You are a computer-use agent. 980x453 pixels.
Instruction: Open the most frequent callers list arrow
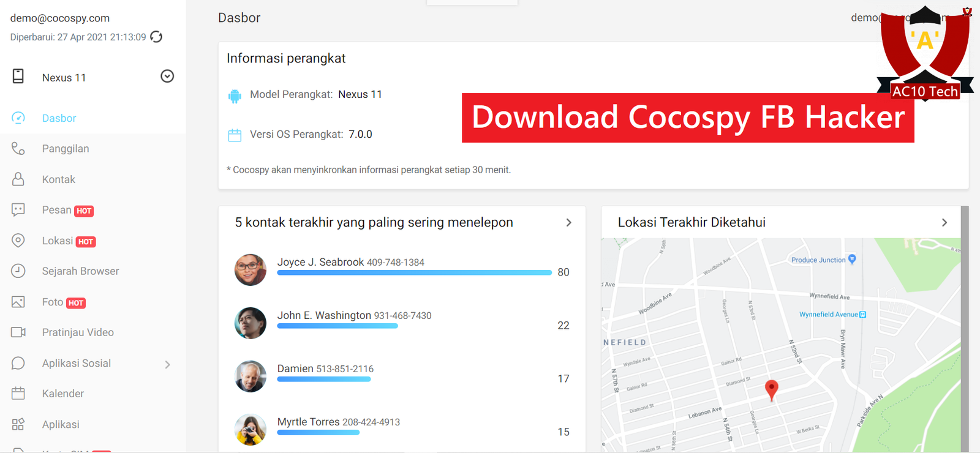568,223
